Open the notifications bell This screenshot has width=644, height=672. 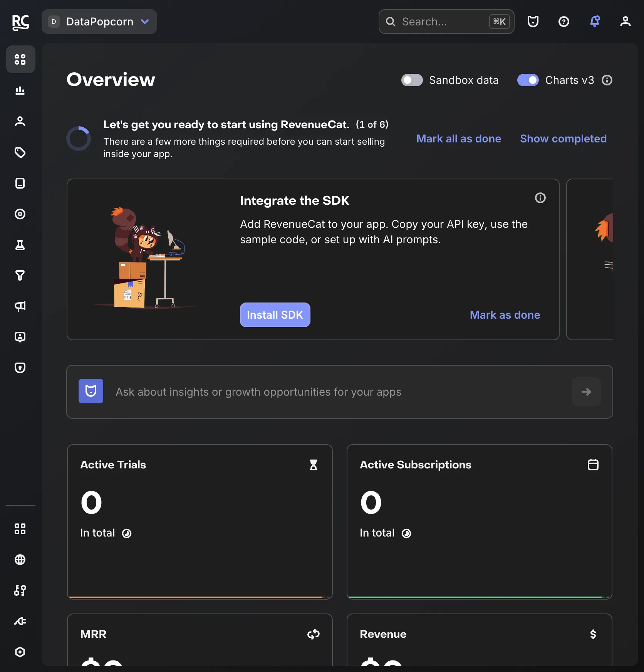(595, 22)
